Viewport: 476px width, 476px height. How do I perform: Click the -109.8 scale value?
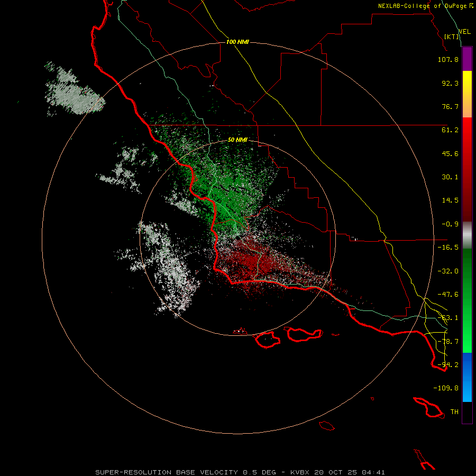pos(446,388)
